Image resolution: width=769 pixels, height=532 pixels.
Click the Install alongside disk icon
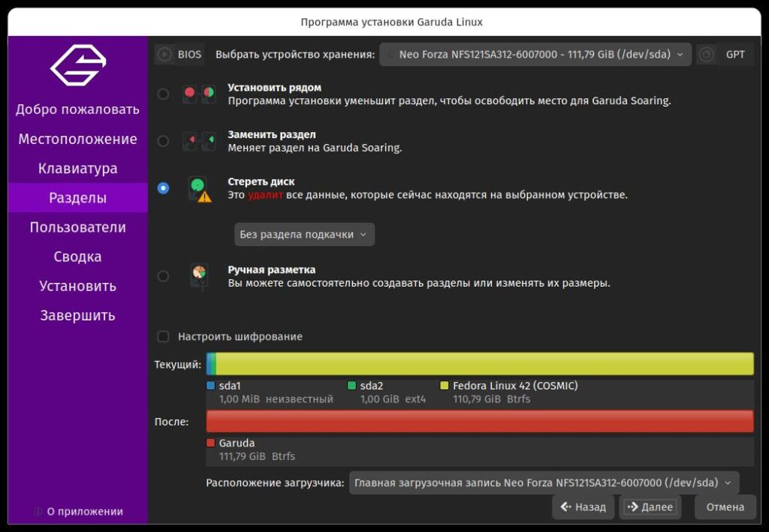(x=199, y=94)
